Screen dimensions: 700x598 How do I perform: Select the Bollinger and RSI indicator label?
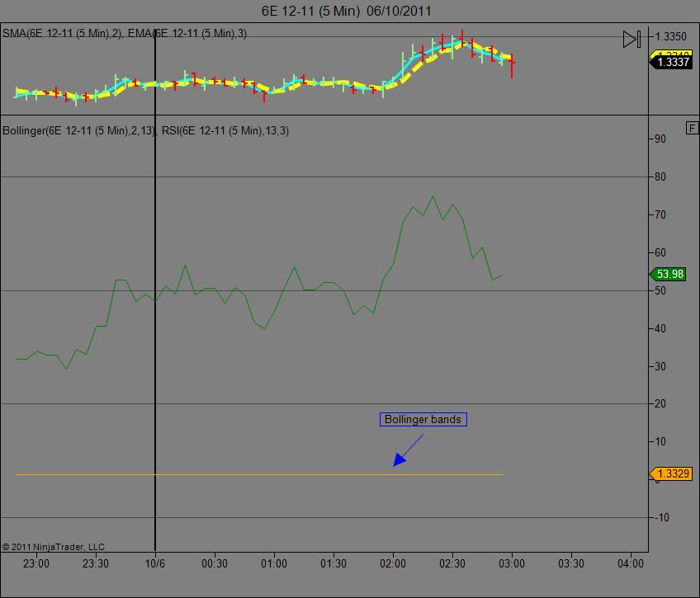click(145, 130)
